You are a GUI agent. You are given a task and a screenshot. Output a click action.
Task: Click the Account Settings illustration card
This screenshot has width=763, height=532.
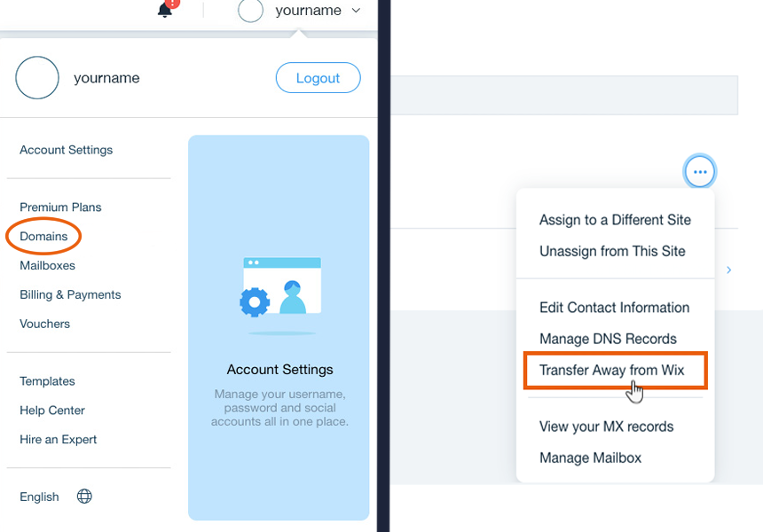coord(279,328)
